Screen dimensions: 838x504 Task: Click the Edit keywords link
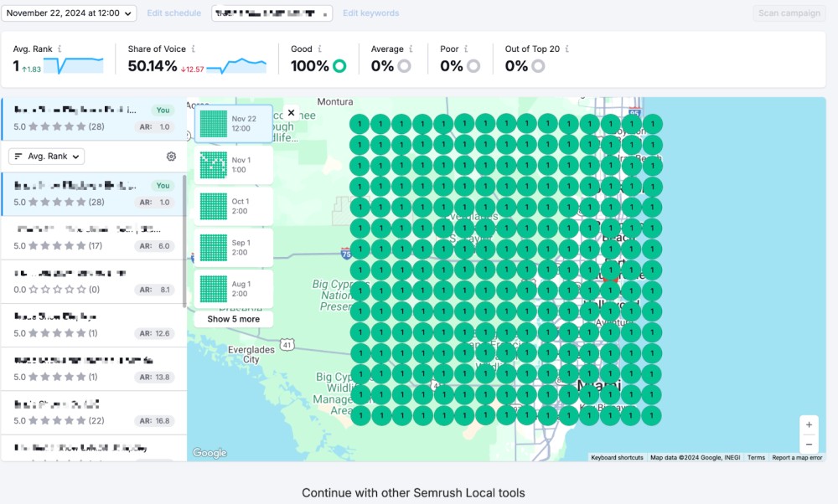click(371, 13)
